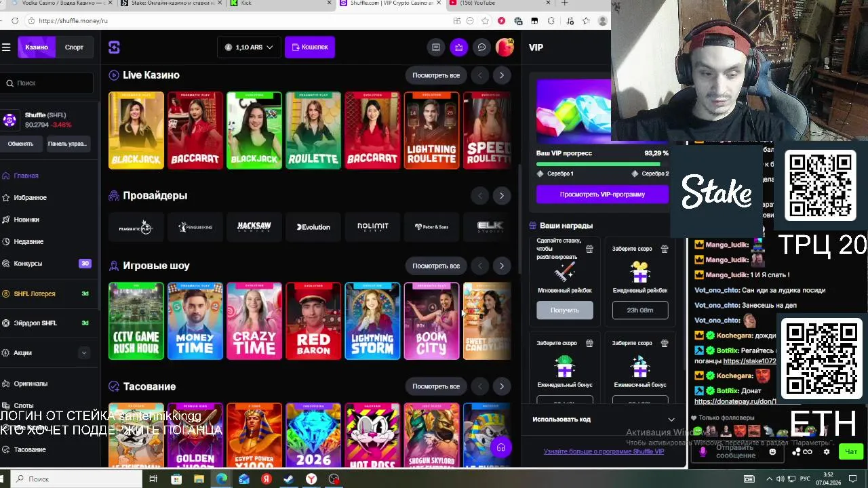
Task: Click the Shuffle logo icon in header
Action: pyautogui.click(x=114, y=47)
